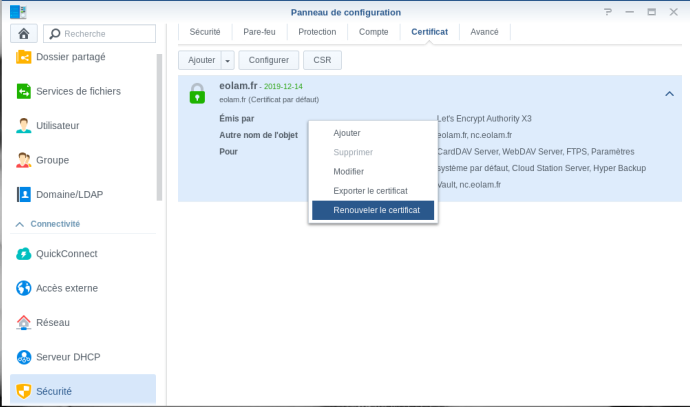Open Dossier partagé from sidebar icon
The image size is (690, 407).
click(24, 57)
